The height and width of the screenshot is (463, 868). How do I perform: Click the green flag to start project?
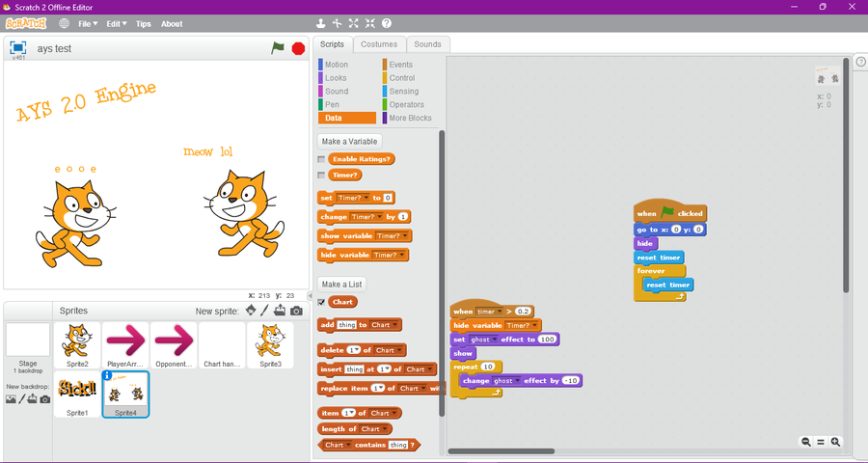[x=278, y=48]
